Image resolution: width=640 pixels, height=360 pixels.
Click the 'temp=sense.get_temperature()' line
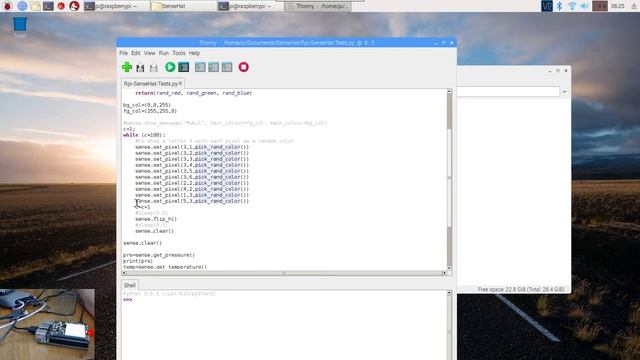tap(165, 267)
